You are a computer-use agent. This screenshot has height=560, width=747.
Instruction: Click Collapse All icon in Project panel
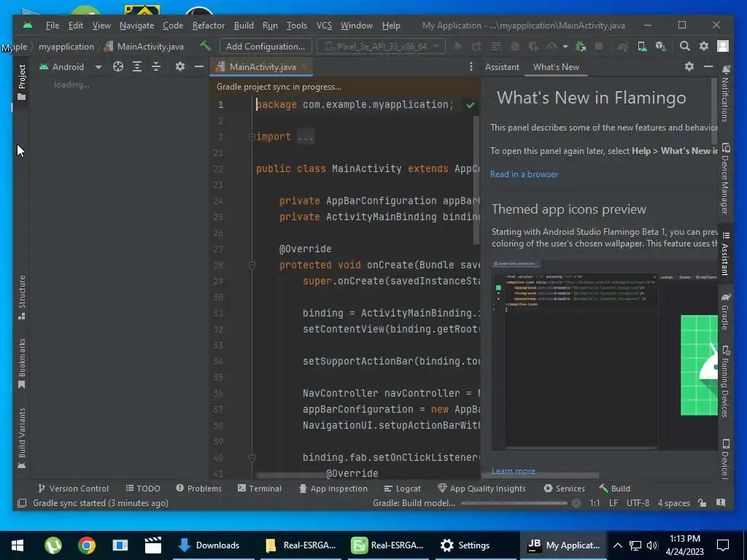[156, 66]
